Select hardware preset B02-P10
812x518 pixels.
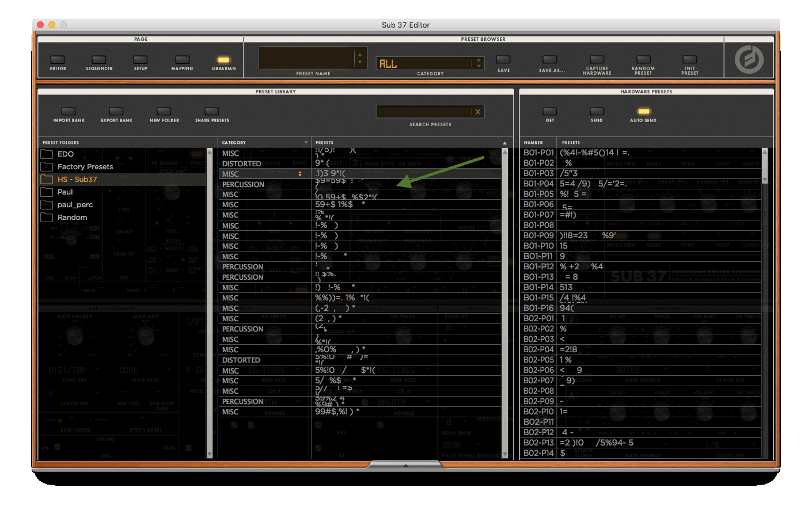pos(640,412)
